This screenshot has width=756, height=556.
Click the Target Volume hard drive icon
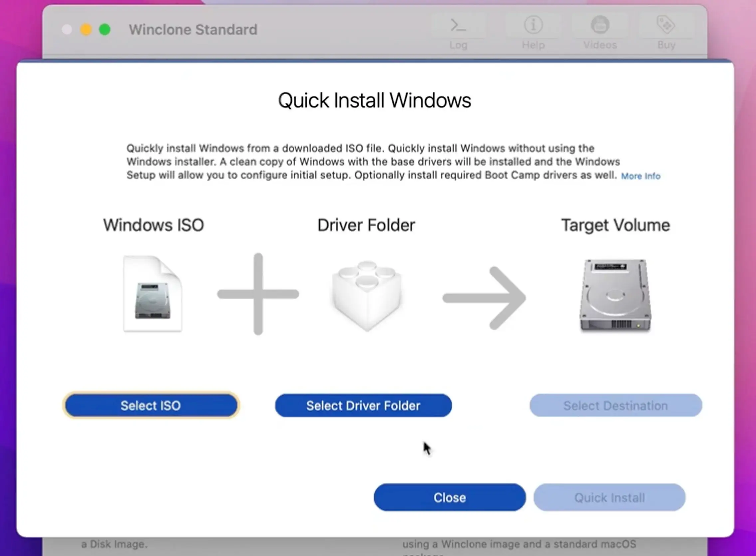tap(615, 296)
